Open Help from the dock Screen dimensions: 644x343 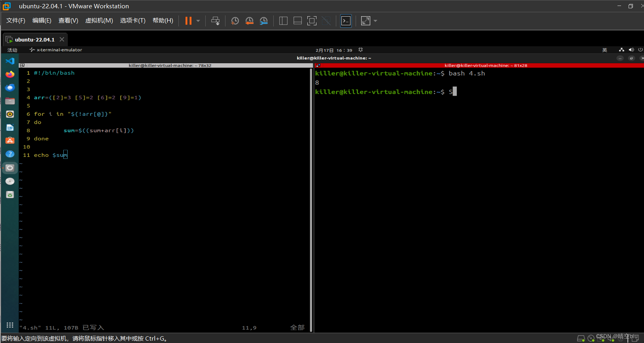pyautogui.click(x=10, y=154)
